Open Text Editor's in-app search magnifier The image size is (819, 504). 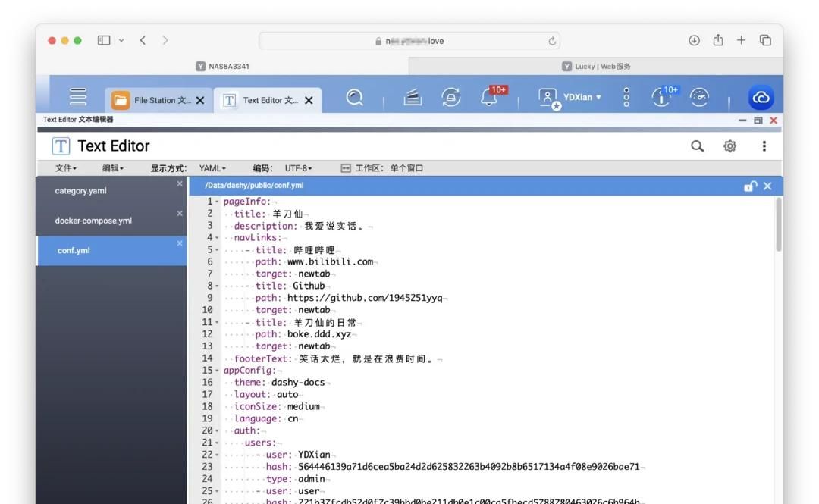(697, 146)
